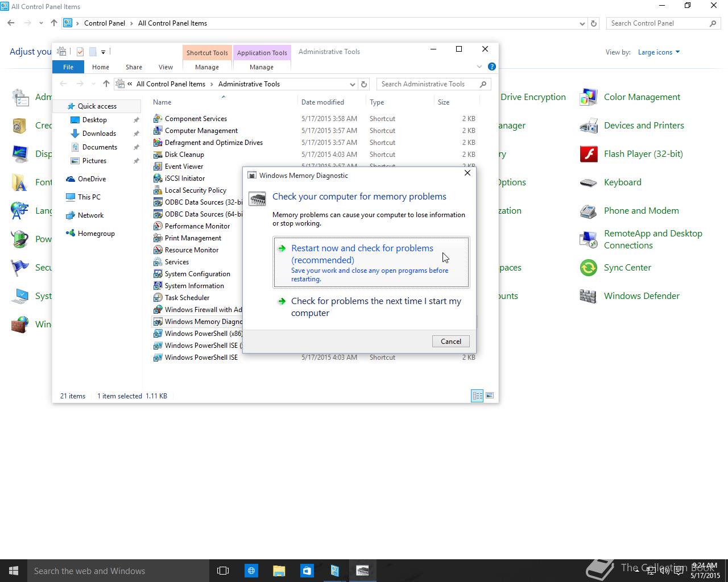The width and height of the screenshot is (728, 582).
Task: Select Print Management icon
Action: pos(158,238)
